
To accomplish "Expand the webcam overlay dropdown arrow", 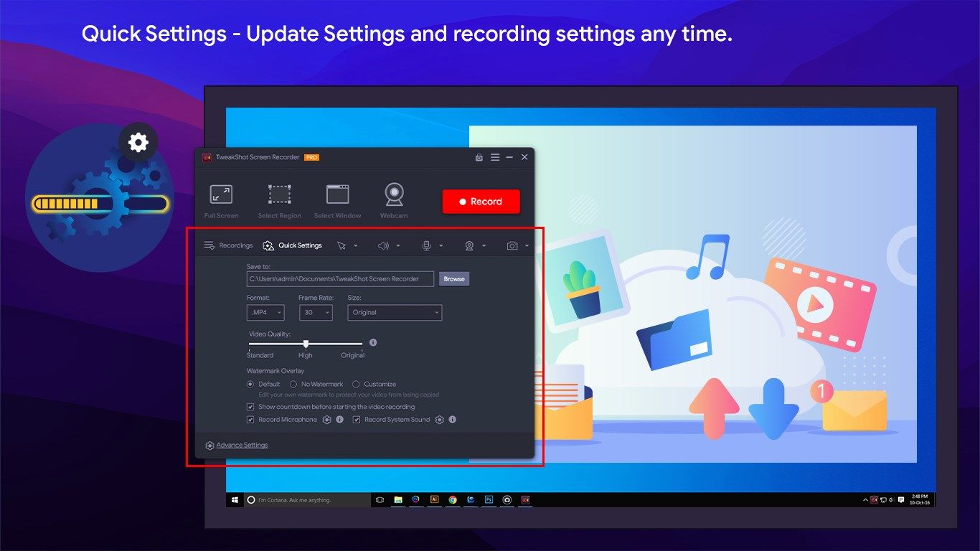I will click(x=484, y=246).
